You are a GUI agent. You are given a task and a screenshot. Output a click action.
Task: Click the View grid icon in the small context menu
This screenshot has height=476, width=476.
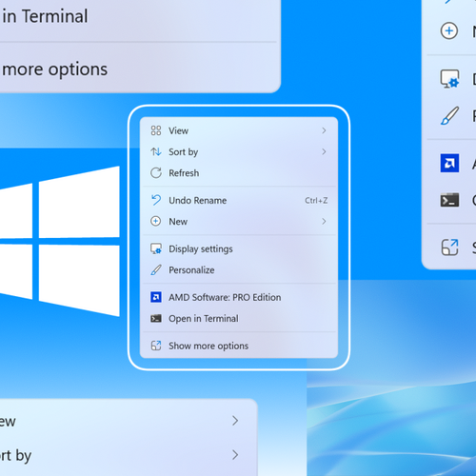156,130
